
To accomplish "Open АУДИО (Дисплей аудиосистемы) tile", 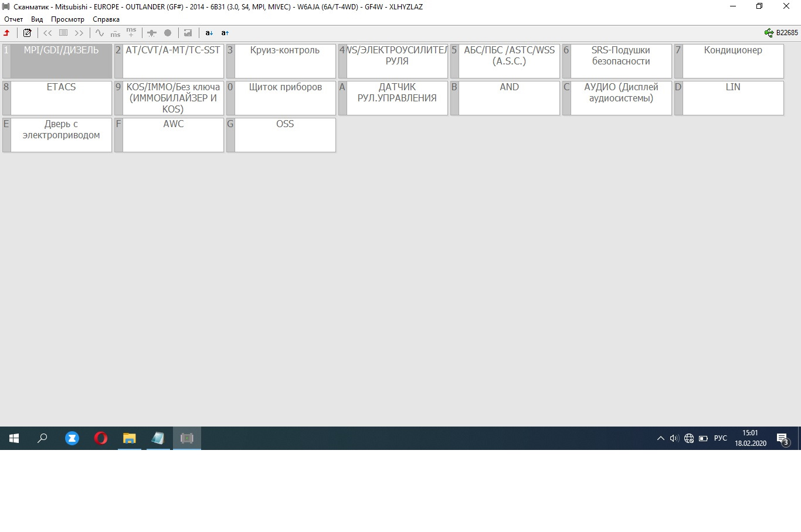I will pos(617,98).
